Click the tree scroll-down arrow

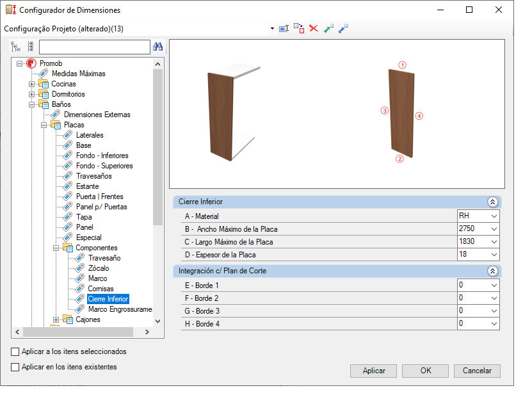pos(157,321)
